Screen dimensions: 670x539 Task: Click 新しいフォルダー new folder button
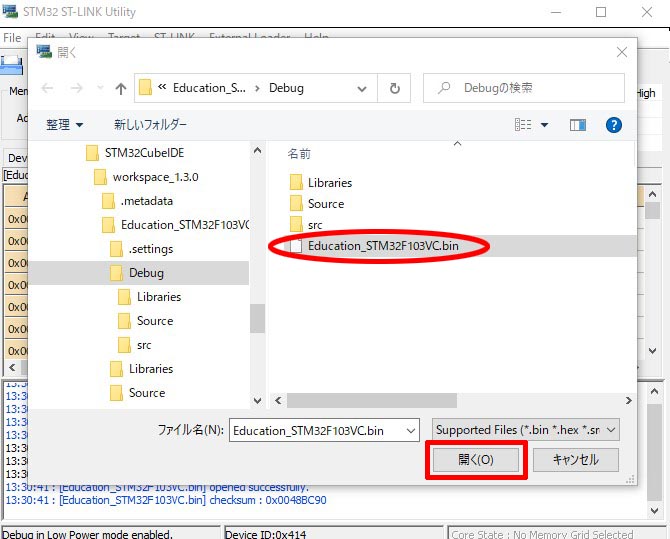pyautogui.click(x=150, y=125)
